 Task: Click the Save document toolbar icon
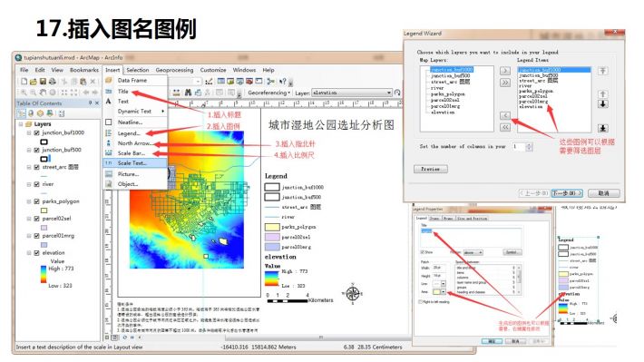pos(43,82)
